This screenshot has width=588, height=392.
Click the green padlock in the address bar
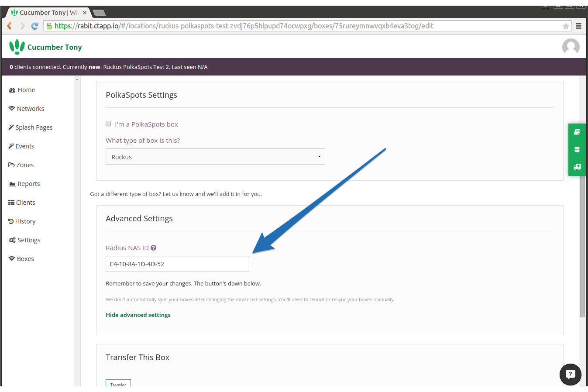point(49,26)
